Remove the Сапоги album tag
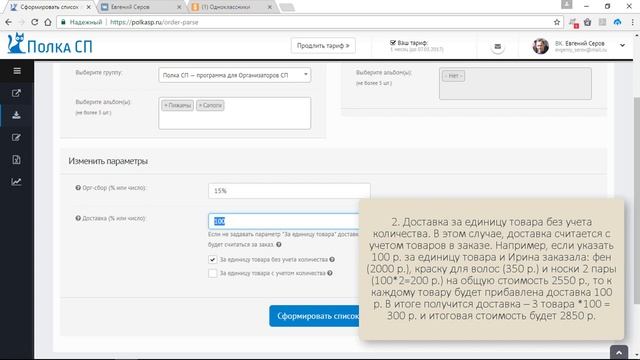 (200, 105)
